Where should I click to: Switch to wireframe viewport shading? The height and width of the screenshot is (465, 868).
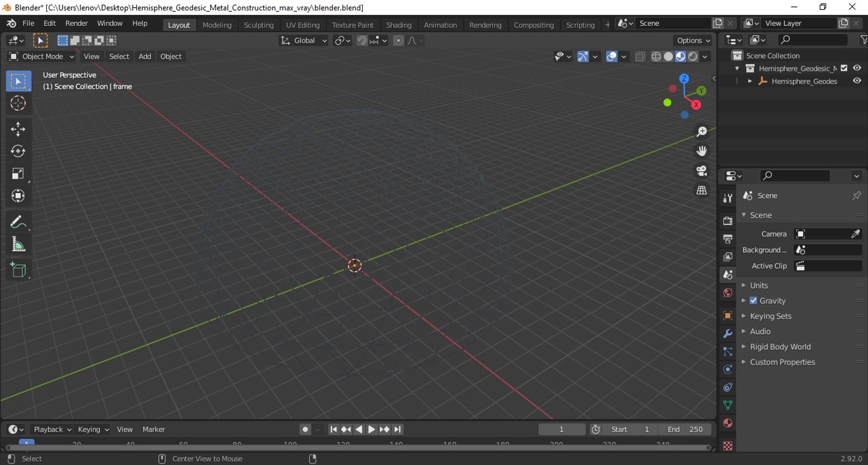pyautogui.click(x=656, y=57)
